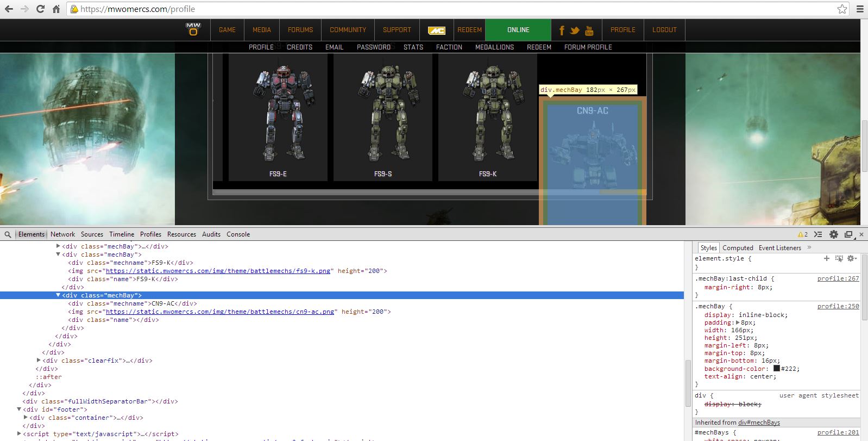Click the DevTools inspect element magnifier icon
Image resolution: width=868 pixels, height=441 pixels.
click(8, 234)
